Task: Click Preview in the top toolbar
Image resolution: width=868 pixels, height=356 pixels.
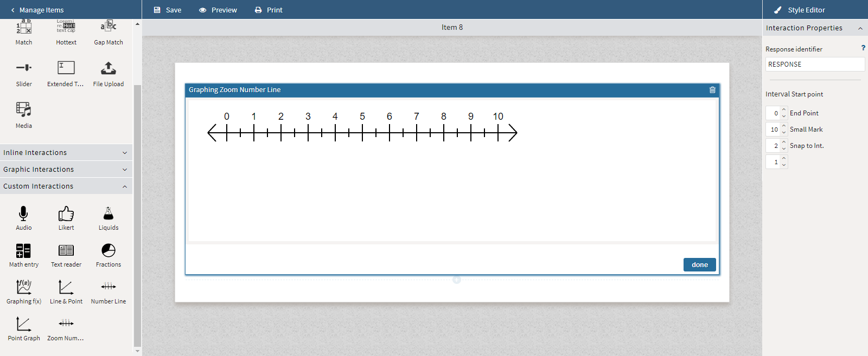Action: (x=218, y=10)
